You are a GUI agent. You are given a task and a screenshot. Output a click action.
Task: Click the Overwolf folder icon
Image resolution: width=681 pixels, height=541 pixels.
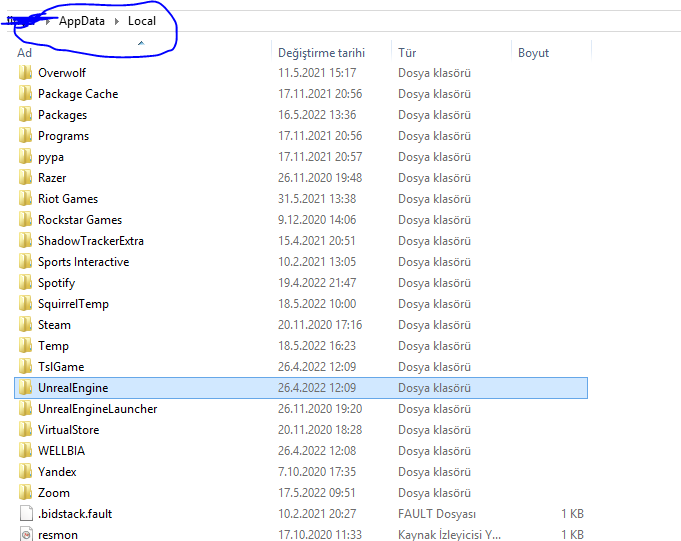pyautogui.click(x=26, y=73)
